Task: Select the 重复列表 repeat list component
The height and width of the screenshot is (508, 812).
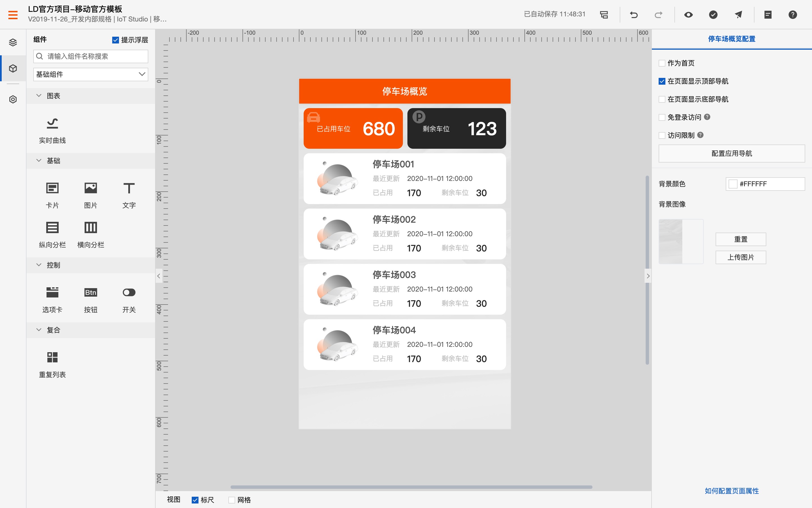Action: point(52,365)
